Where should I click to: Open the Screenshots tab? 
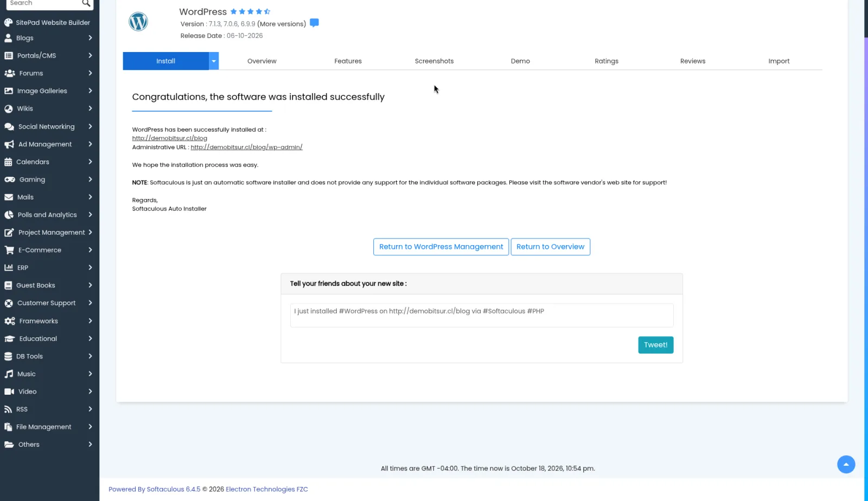point(434,61)
